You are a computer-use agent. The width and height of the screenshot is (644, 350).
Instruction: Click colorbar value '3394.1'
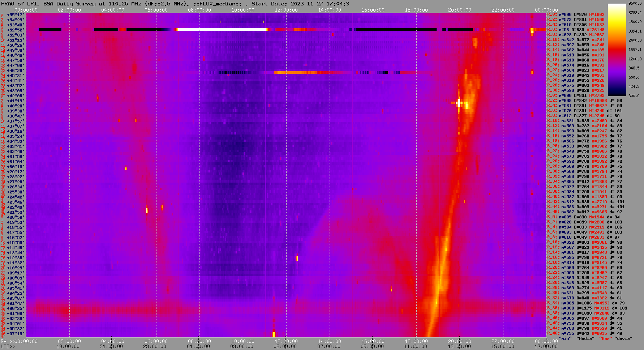pyautogui.click(x=635, y=31)
